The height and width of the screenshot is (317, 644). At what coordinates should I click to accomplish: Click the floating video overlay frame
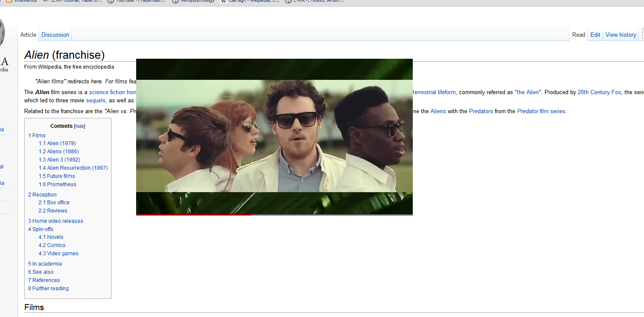click(274, 136)
